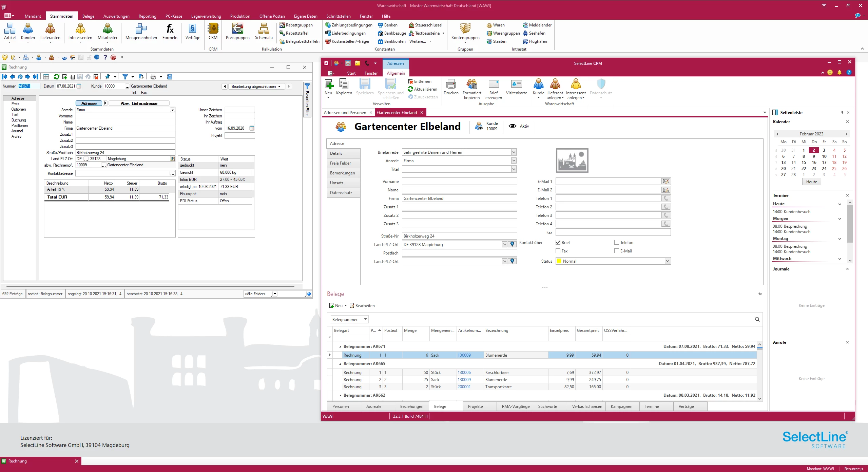The width and height of the screenshot is (868, 472).
Task: Click the E-Mail 1 input field
Action: pyautogui.click(x=608, y=182)
